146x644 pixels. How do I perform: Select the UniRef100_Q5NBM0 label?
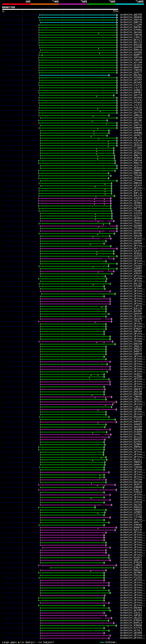(x=131, y=170)
